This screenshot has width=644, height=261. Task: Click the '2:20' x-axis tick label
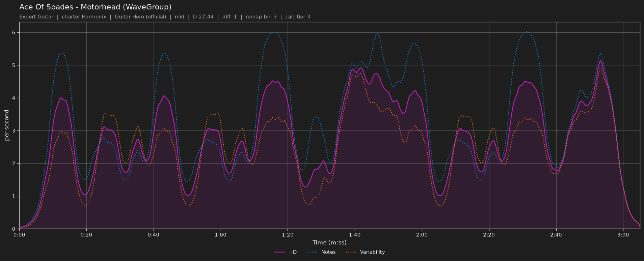[489, 235]
